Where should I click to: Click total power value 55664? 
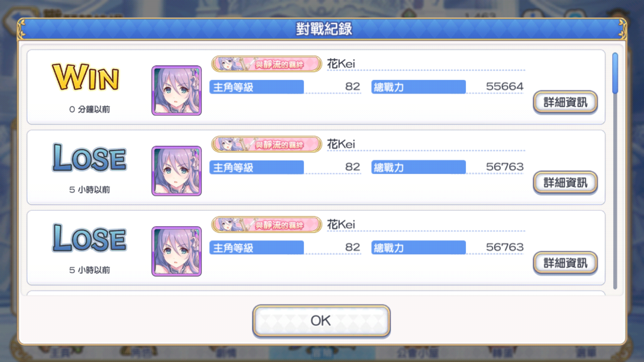pos(505,86)
